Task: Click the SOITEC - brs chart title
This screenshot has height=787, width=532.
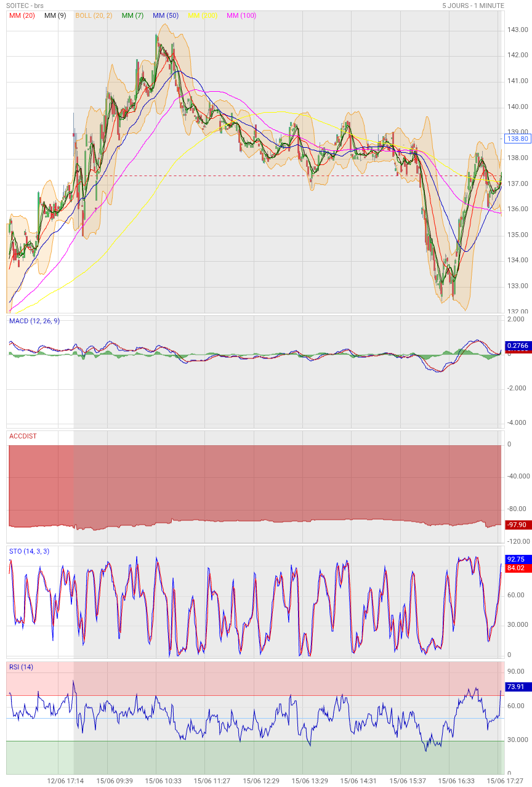Action: (x=25, y=6)
